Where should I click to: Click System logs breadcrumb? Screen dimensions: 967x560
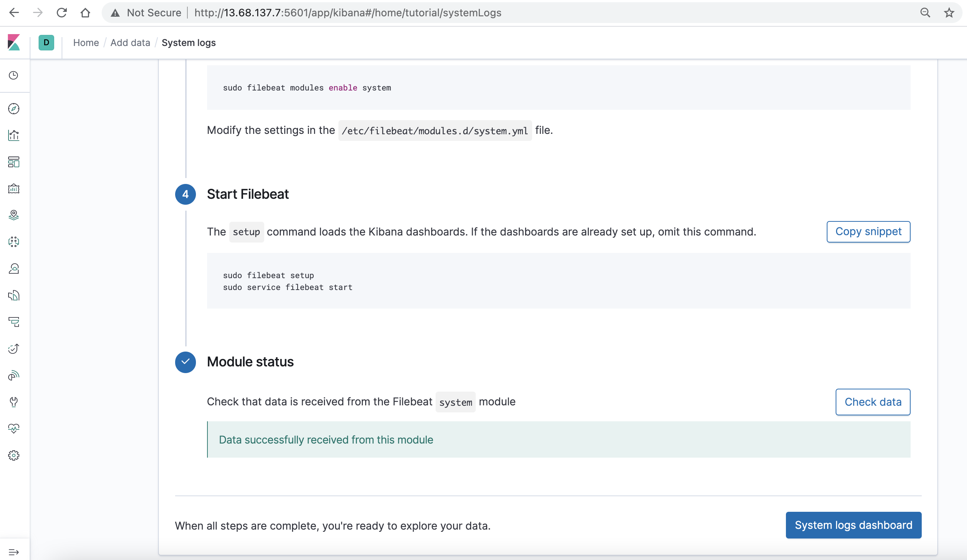click(x=189, y=43)
